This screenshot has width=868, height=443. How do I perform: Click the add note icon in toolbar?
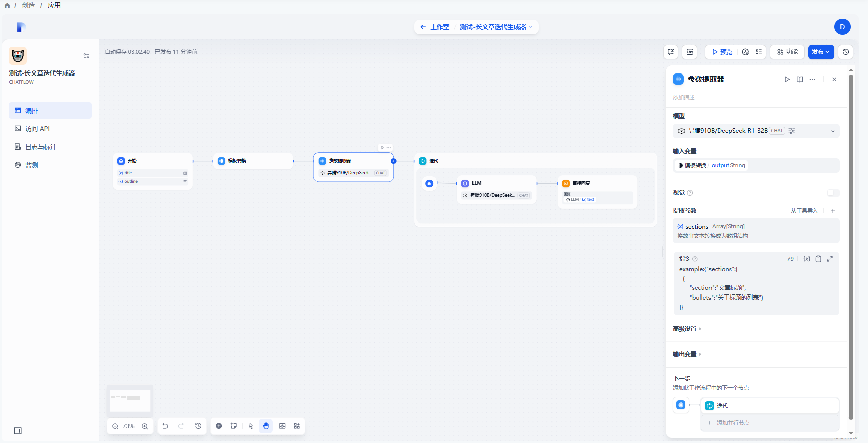pyautogui.click(x=234, y=426)
